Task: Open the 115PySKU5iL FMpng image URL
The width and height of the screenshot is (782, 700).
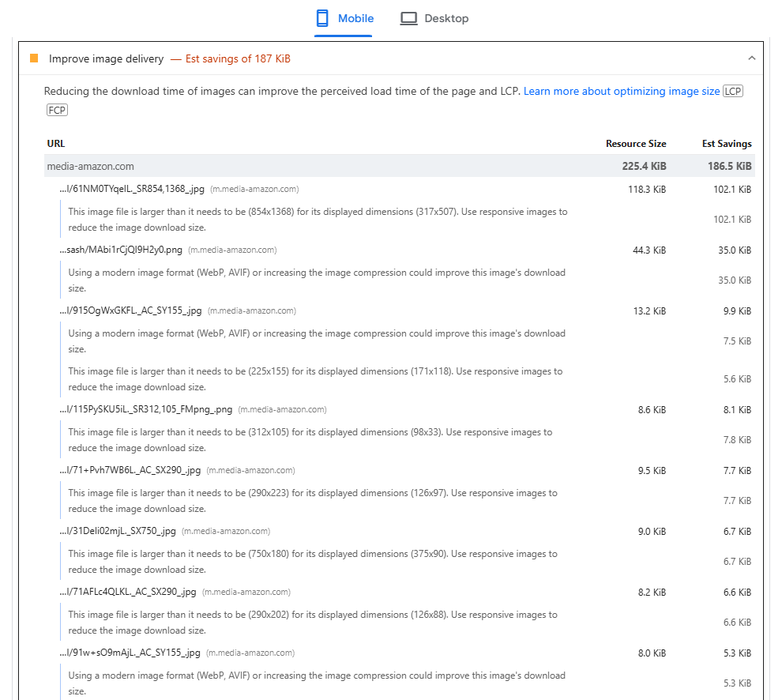Action: click(146, 410)
